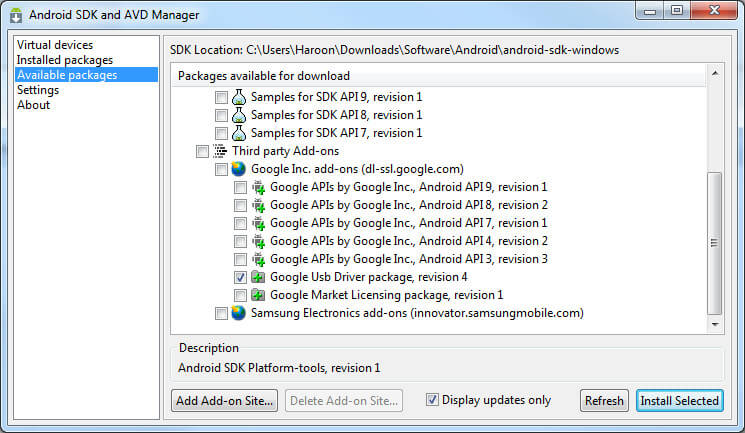The height and width of the screenshot is (433, 745).
Task: Click the flask icon for Samples API 9
Action: click(x=238, y=98)
